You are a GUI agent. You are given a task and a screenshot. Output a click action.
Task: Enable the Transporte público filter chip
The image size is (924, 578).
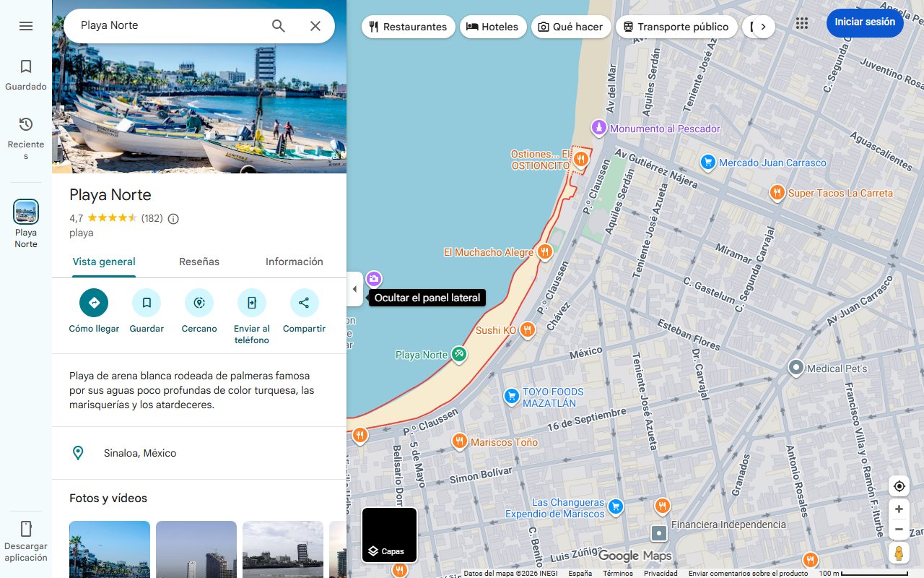click(x=676, y=26)
